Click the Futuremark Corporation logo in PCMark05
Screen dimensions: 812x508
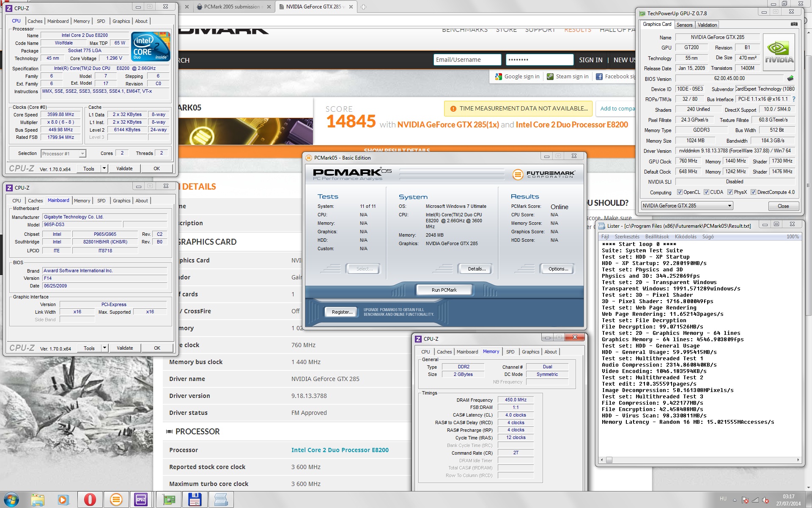[543, 174]
